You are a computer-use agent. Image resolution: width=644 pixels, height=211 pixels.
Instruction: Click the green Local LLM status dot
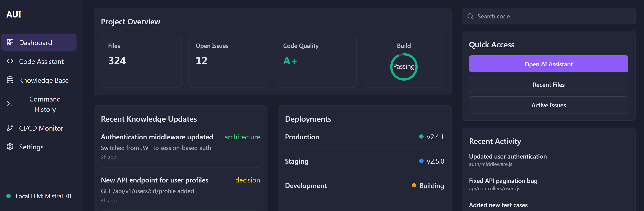(9, 196)
